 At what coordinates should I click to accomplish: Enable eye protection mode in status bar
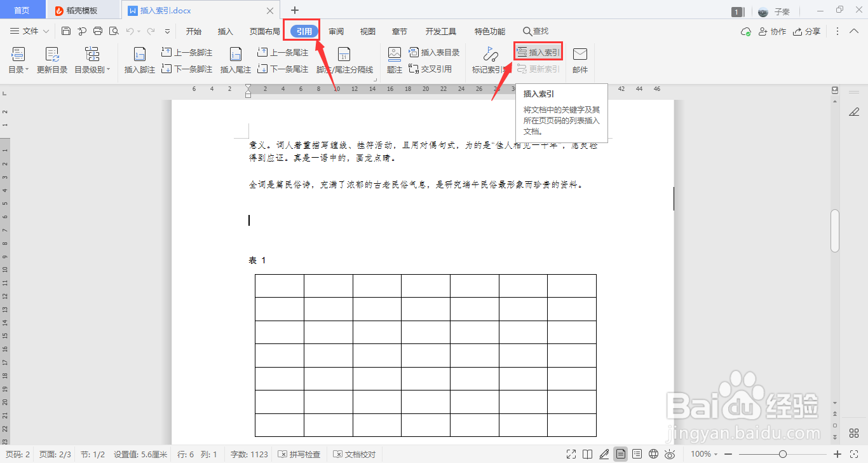(x=670, y=454)
